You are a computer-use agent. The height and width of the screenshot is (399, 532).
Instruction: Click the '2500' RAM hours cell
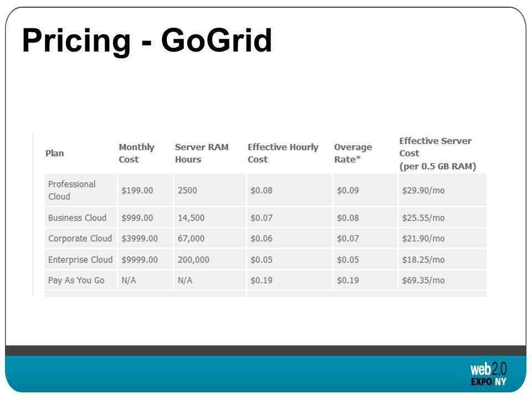point(210,190)
